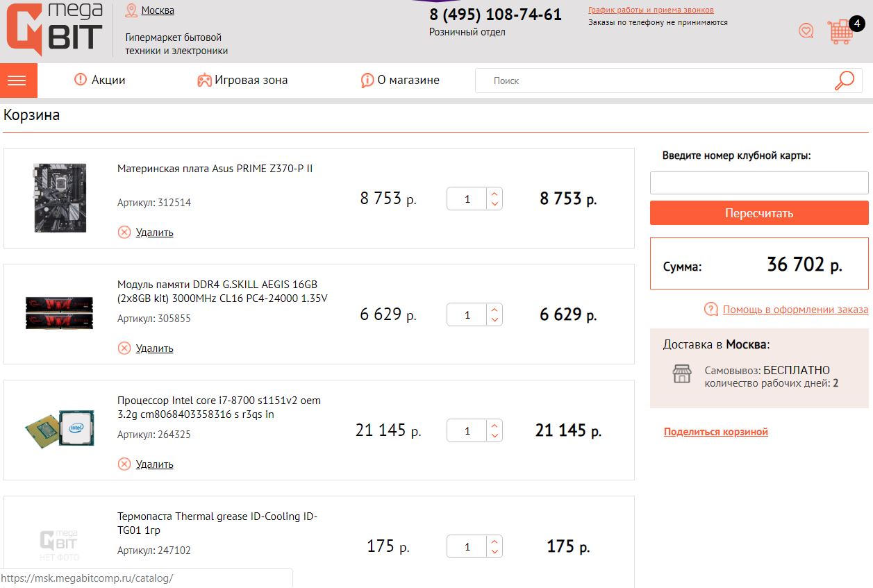The width and height of the screenshot is (873, 588).
Task: Increase quantity of Thermal grease ID-Cooling
Action: pos(494,541)
